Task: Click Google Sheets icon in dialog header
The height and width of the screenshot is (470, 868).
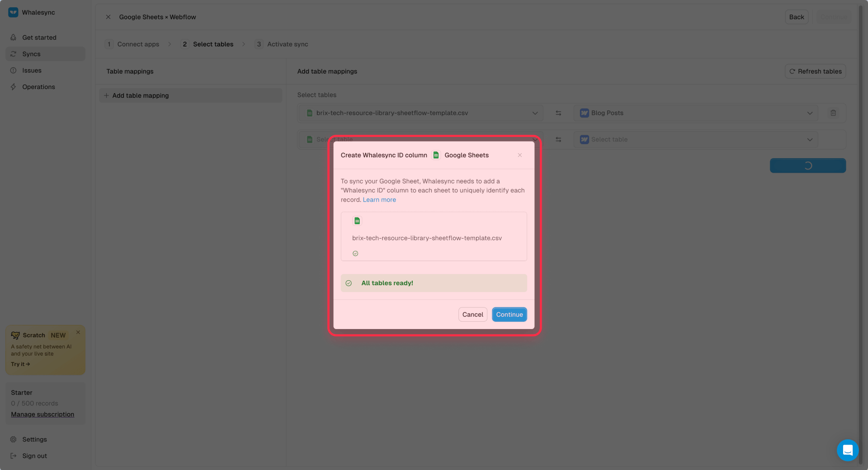Action: (x=436, y=155)
